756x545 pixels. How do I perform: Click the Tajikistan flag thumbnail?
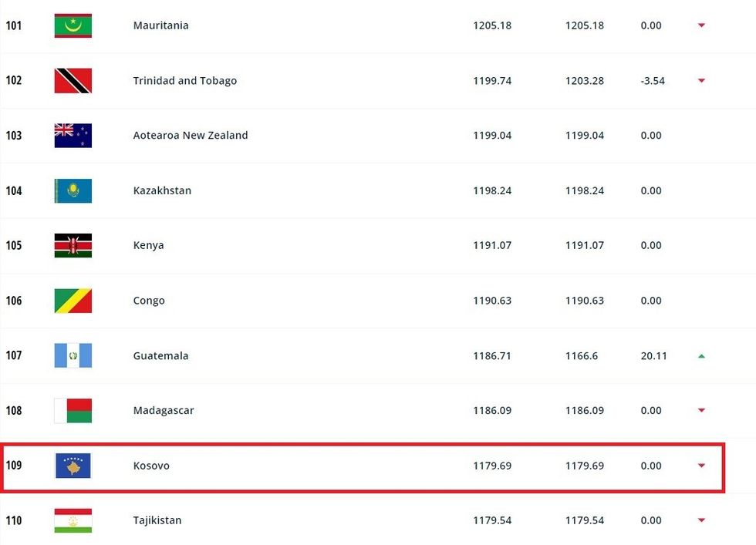(73, 520)
